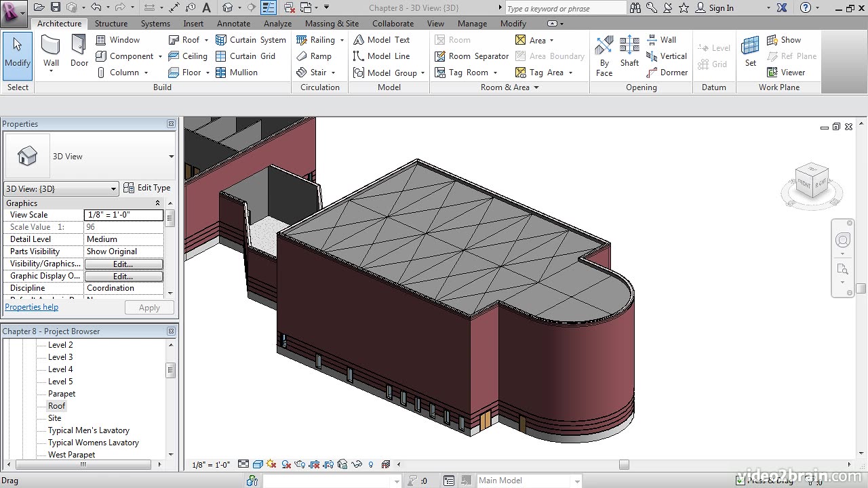
Task: Switch to the Structure ribbon tab
Action: click(111, 23)
